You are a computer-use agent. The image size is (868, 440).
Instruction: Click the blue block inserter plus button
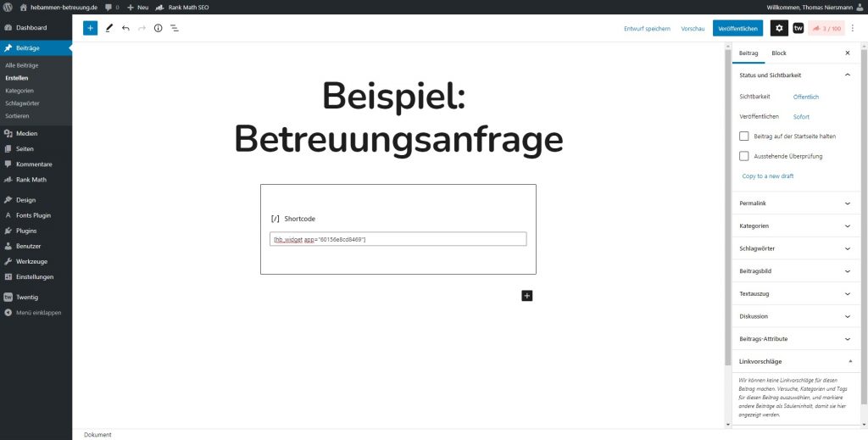(90, 28)
